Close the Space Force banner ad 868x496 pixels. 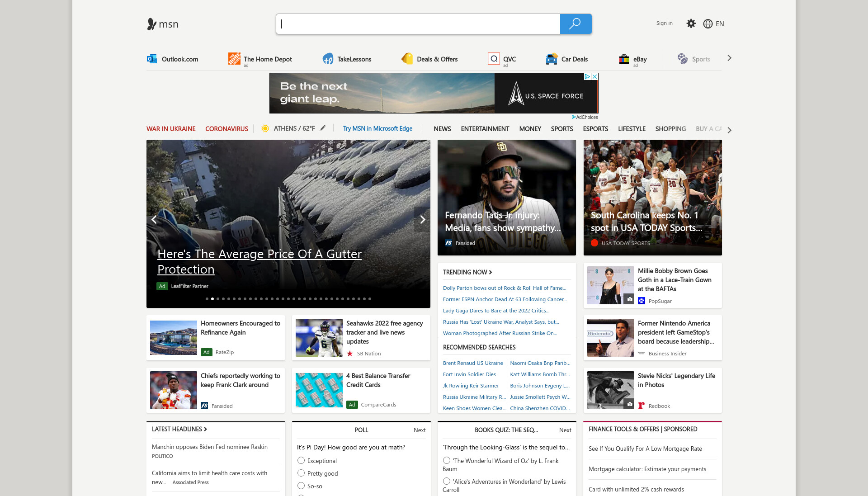click(595, 77)
